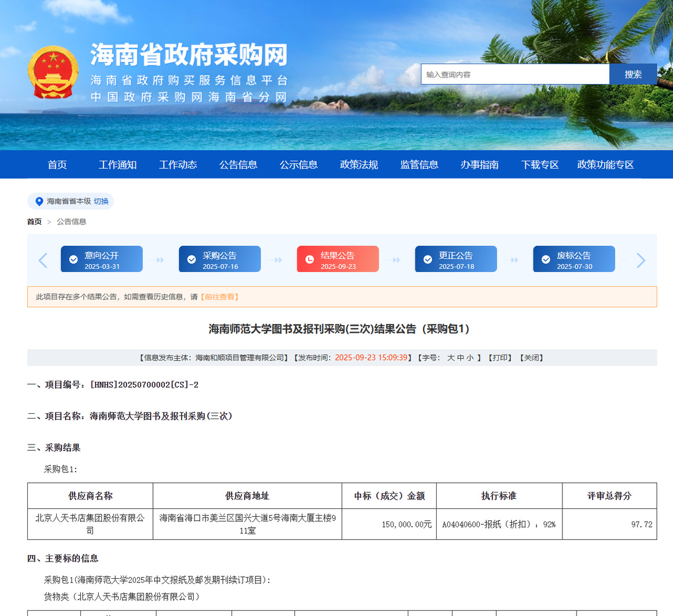Click the left timeline arrow
The image size is (673, 616).
coord(43,260)
